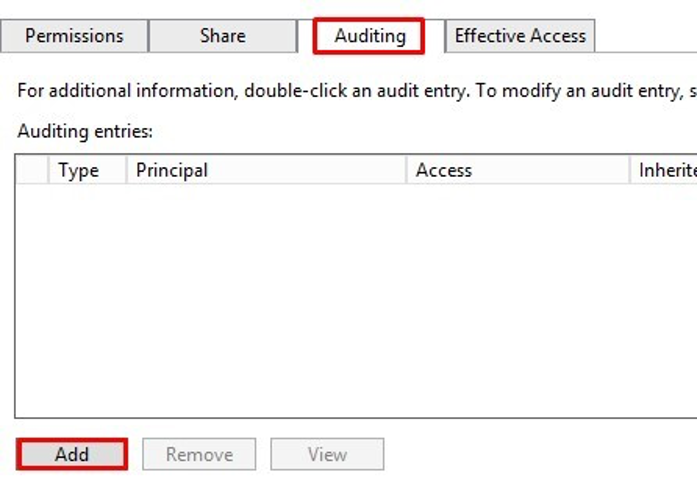The height and width of the screenshot is (483, 697).
Task: Click the greyed-out View button
Action: 327,454
